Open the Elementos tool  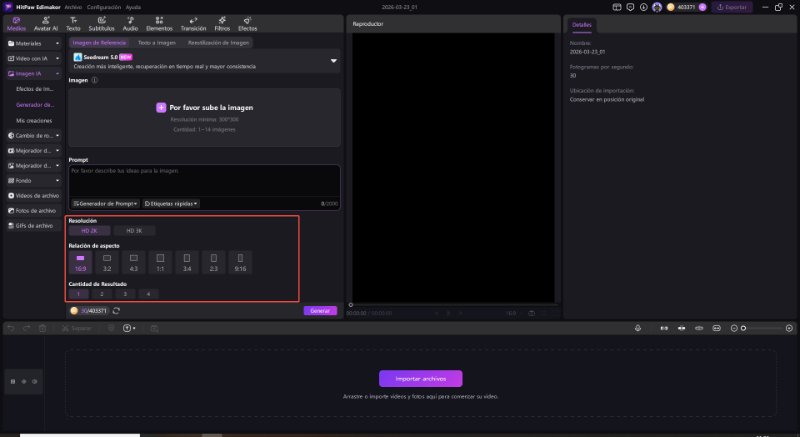(159, 24)
